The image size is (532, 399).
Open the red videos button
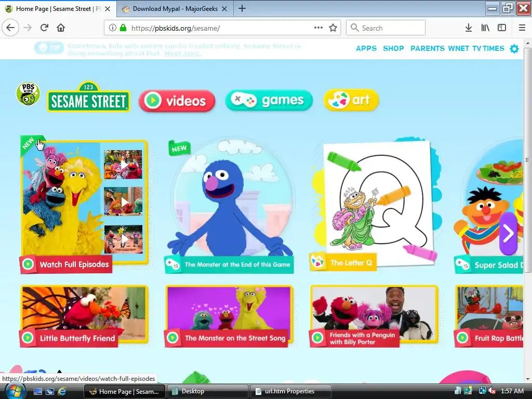pyautogui.click(x=177, y=101)
